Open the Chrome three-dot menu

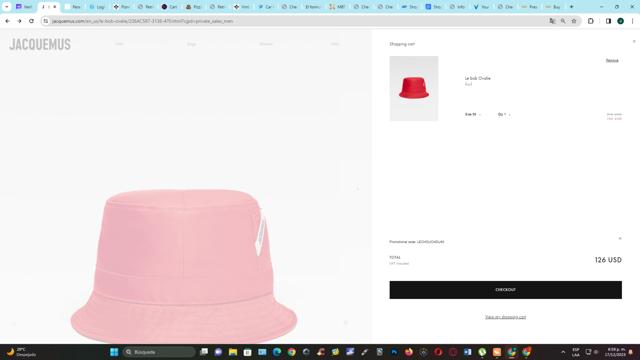click(632, 21)
